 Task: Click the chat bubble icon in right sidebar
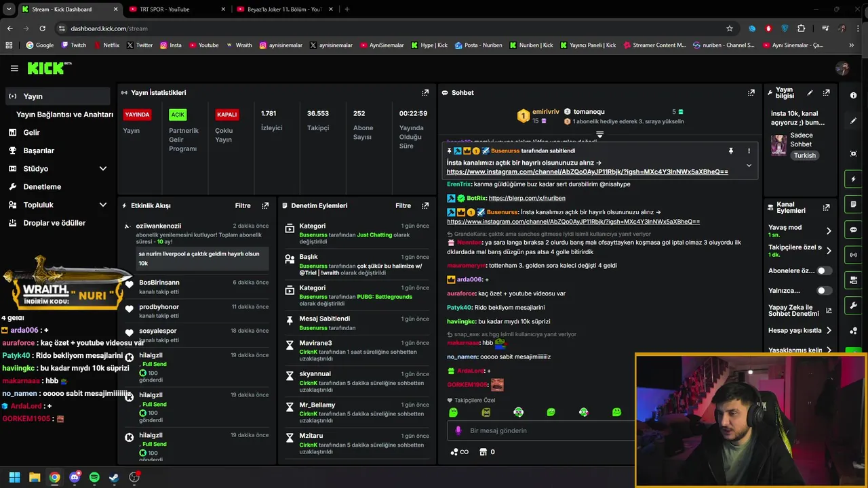pos(853,230)
